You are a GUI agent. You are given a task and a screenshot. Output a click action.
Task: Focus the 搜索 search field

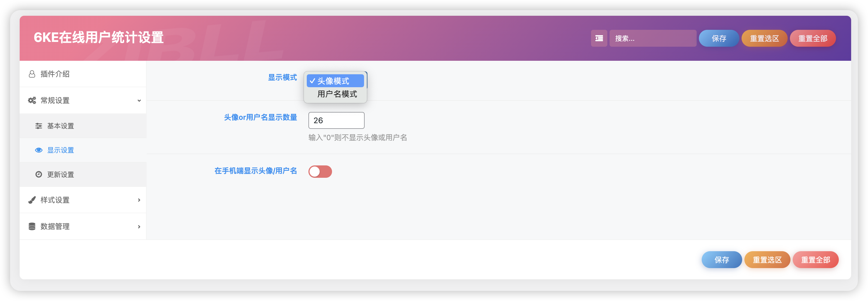(x=653, y=39)
